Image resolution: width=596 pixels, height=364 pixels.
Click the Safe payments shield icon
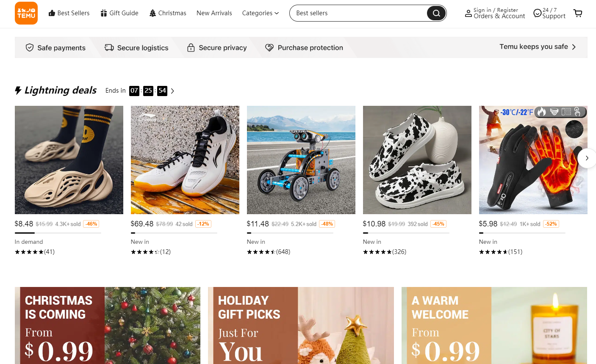(x=30, y=48)
